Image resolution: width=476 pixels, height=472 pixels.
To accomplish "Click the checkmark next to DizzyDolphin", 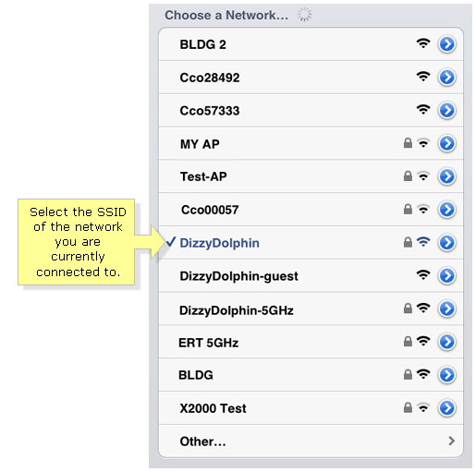I will point(171,242).
